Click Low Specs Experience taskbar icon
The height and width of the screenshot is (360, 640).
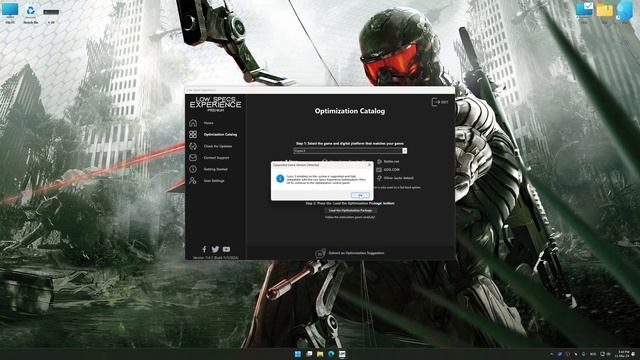coord(342,354)
